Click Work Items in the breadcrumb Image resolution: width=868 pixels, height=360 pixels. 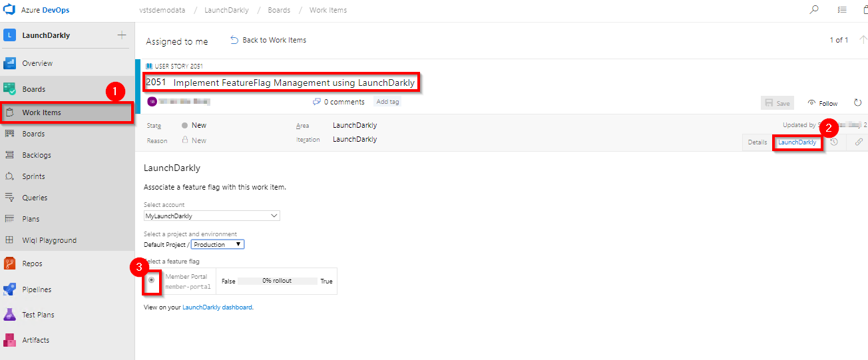(x=327, y=10)
